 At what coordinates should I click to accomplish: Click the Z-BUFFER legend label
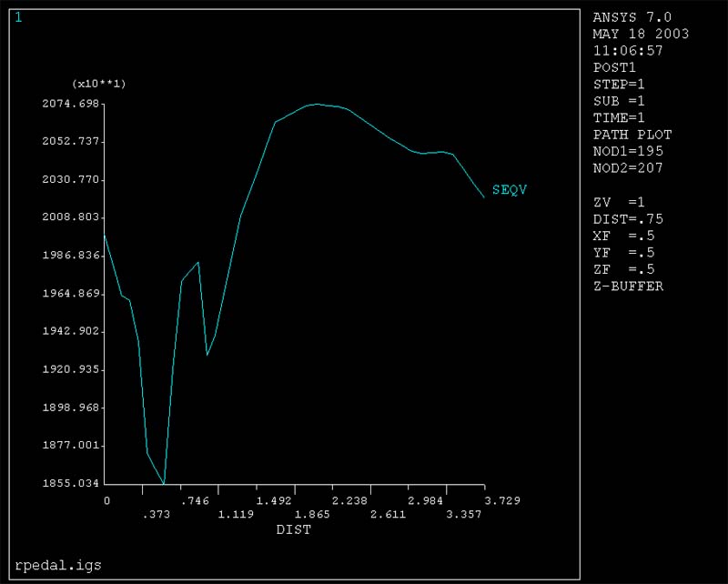pyautogui.click(x=628, y=286)
